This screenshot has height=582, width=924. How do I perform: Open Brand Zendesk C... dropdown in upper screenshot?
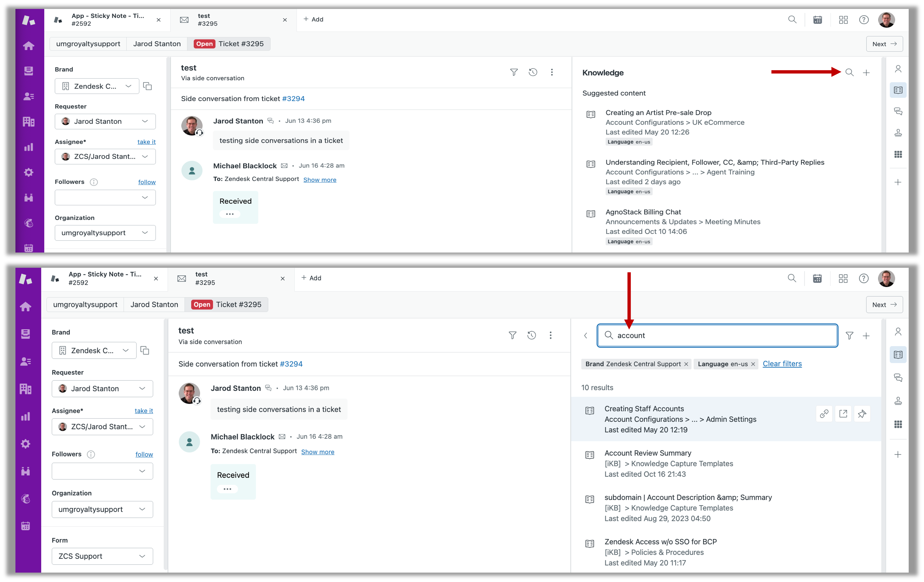[x=97, y=86]
